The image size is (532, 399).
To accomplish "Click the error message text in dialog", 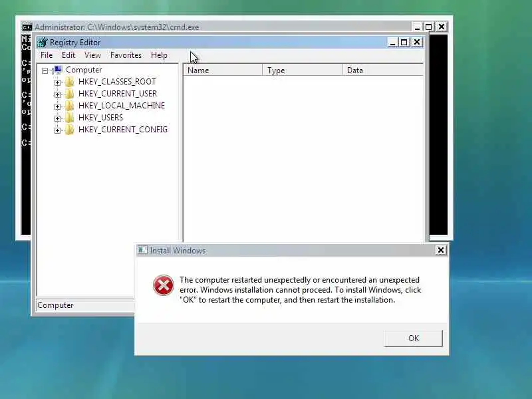I will (301, 290).
